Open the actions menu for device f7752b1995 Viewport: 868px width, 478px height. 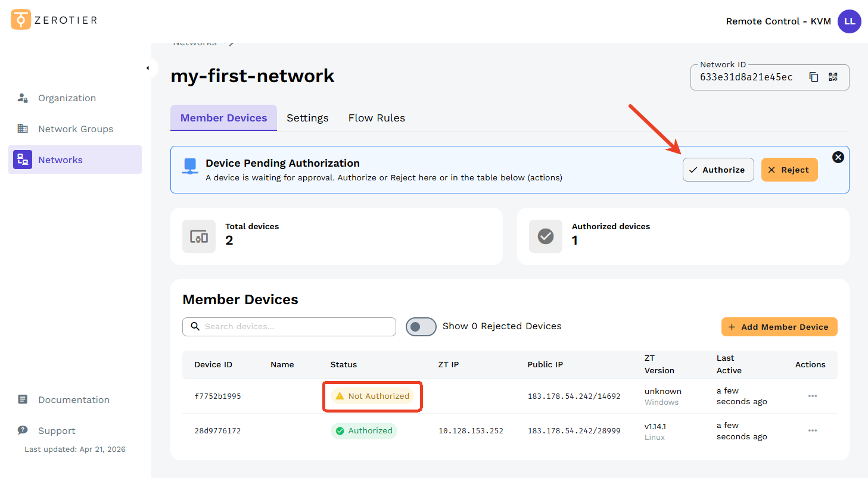[x=812, y=396]
